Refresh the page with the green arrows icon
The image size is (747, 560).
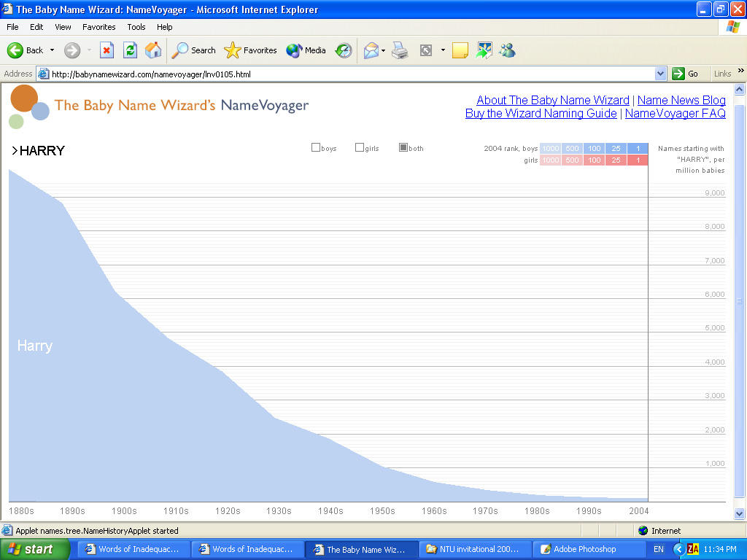point(130,50)
